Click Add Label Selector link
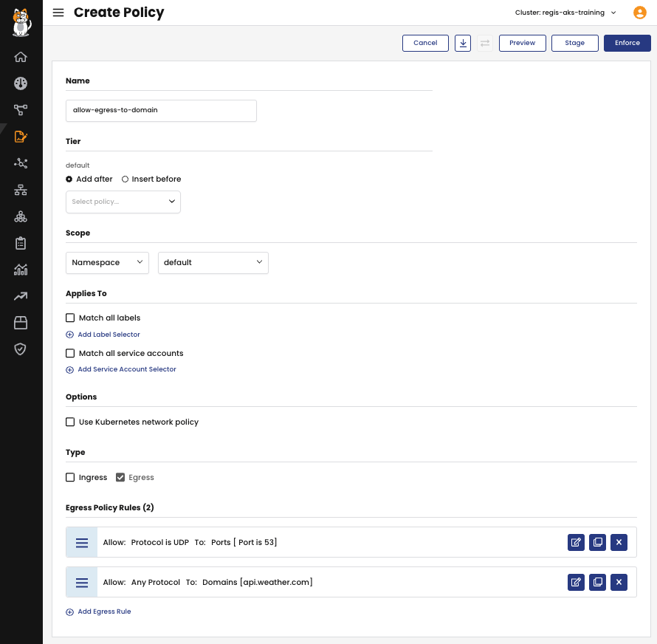The width and height of the screenshot is (657, 644). point(103,335)
